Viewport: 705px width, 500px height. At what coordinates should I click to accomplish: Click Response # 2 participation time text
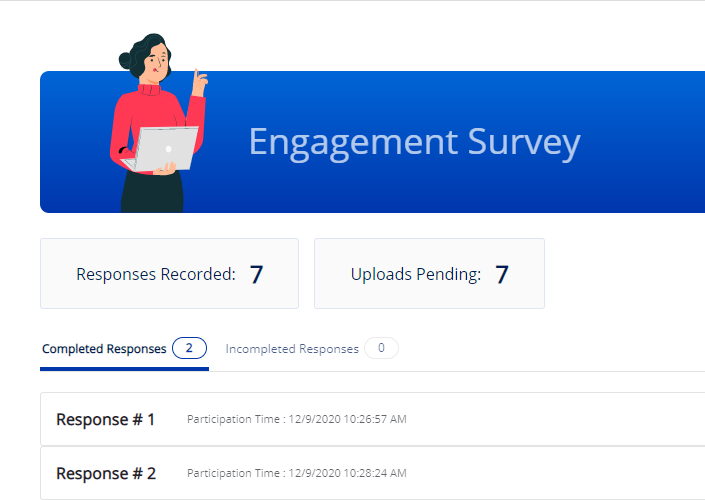296,473
